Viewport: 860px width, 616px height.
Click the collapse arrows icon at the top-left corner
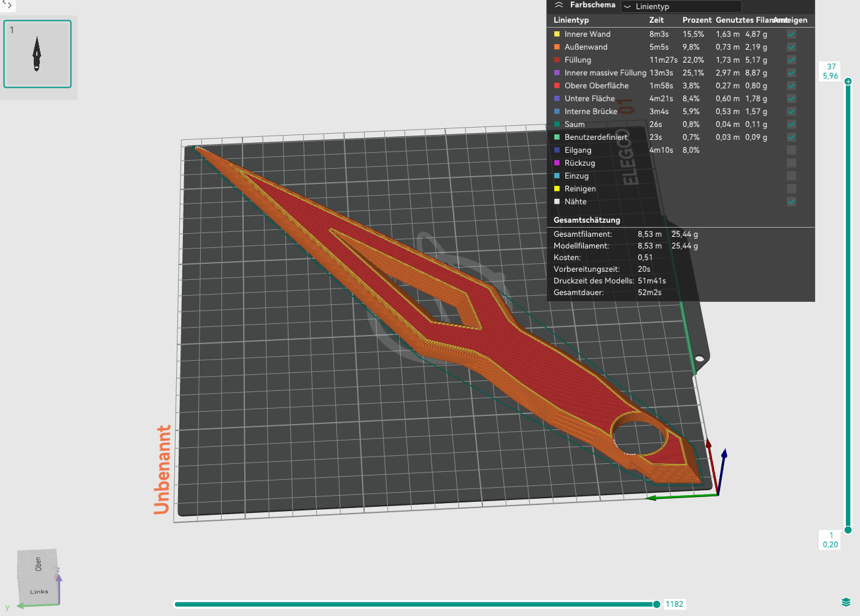[x=7, y=4]
